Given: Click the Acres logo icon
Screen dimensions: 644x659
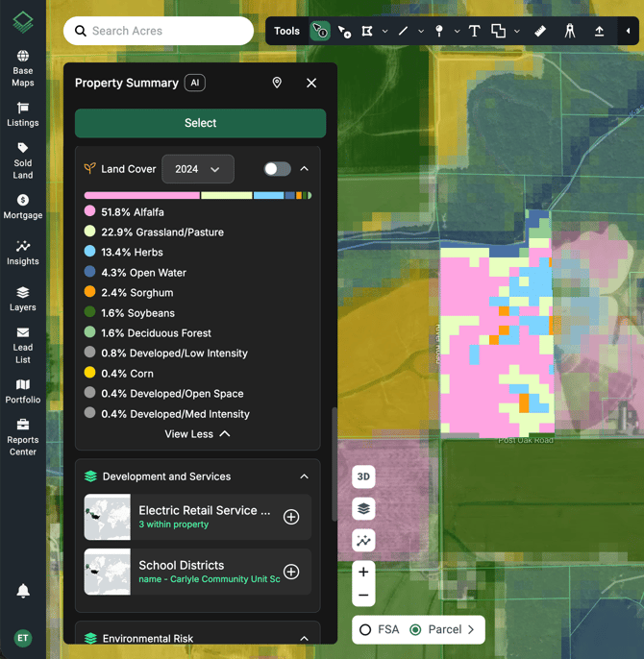Looking at the screenshot, I should [x=23, y=22].
